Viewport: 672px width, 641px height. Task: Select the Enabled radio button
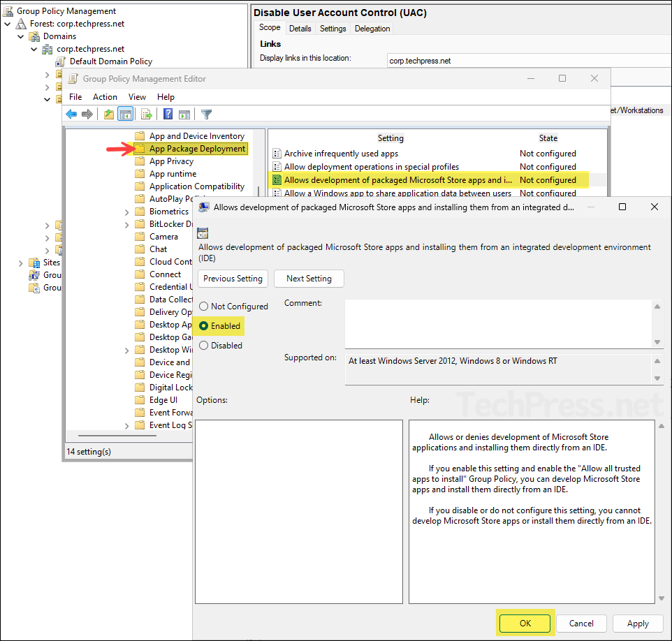204,325
